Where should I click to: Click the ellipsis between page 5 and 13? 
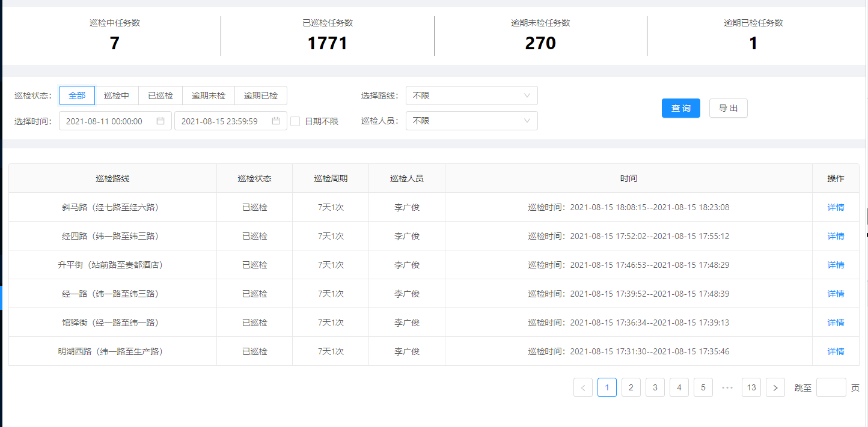[727, 387]
